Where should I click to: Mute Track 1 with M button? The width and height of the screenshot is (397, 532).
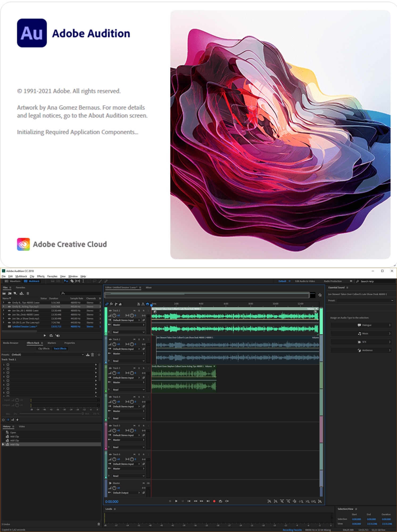tap(134, 311)
